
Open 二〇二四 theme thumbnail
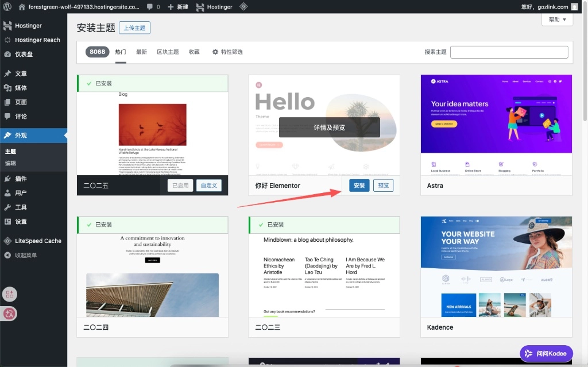(x=152, y=275)
